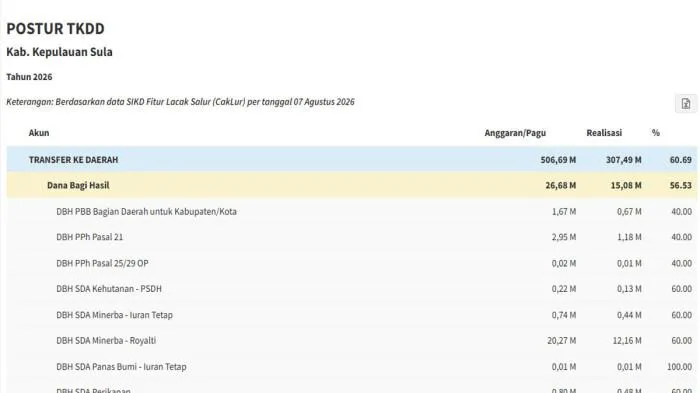
Task: Click the 60.69 percentage in transfer row
Action: (x=680, y=159)
